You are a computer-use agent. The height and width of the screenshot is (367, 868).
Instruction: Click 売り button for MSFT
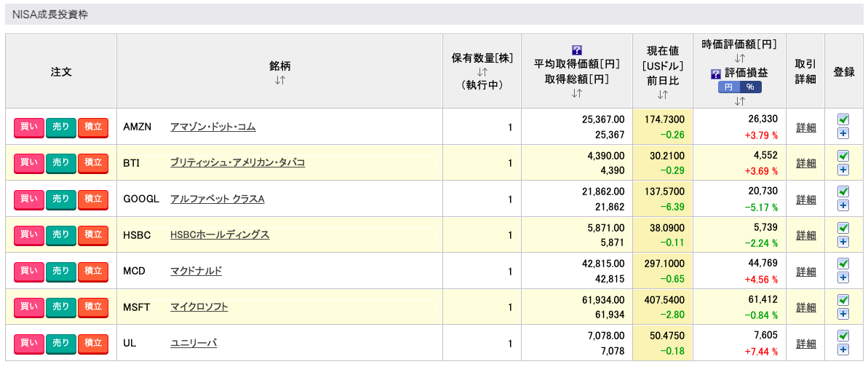coord(61,307)
